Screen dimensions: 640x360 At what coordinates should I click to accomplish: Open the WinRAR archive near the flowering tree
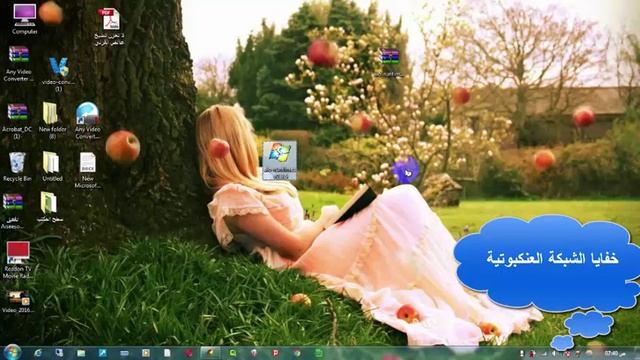click(x=389, y=62)
